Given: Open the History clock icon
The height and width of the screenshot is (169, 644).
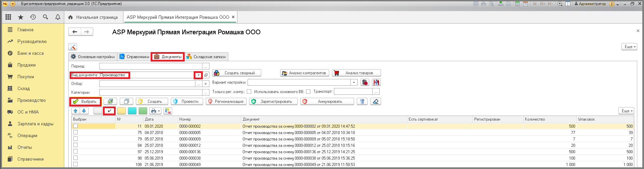Looking at the screenshot, I should tap(33, 17).
